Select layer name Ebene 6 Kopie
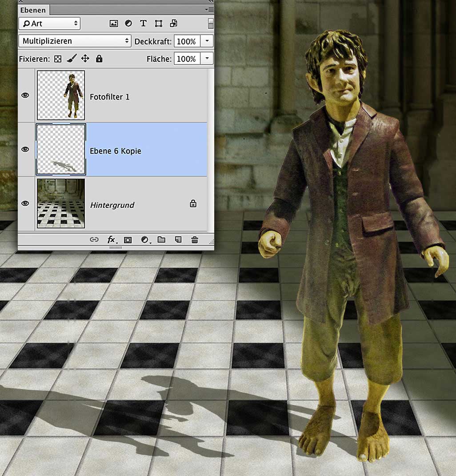This screenshot has width=456, height=476. click(x=116, y=151)
